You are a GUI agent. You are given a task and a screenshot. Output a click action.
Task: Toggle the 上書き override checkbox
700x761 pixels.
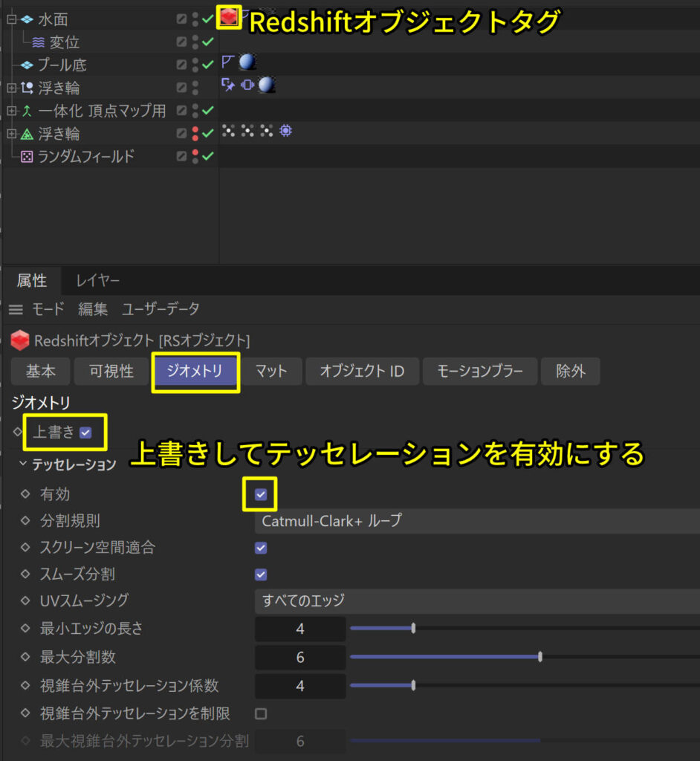coord(85,433)
